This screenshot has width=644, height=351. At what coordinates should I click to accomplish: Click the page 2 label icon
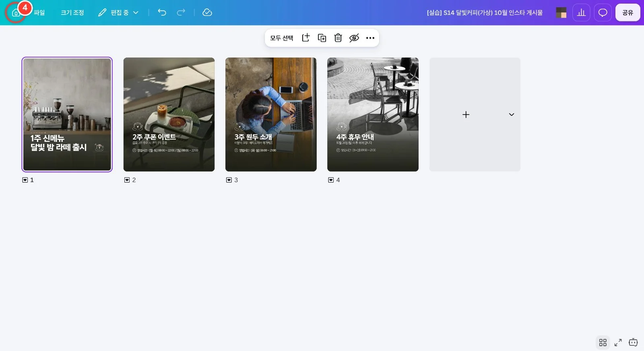pos(127,180)
